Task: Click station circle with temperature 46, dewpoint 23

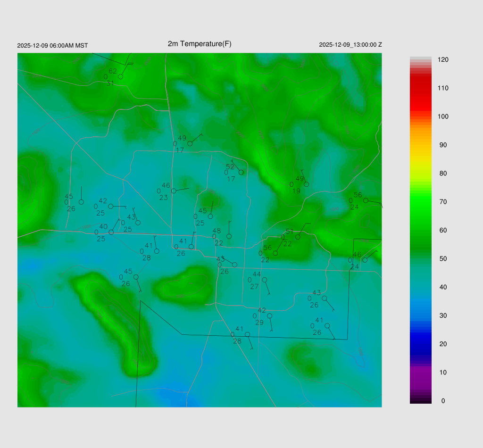Action: [x=174, y=191]
